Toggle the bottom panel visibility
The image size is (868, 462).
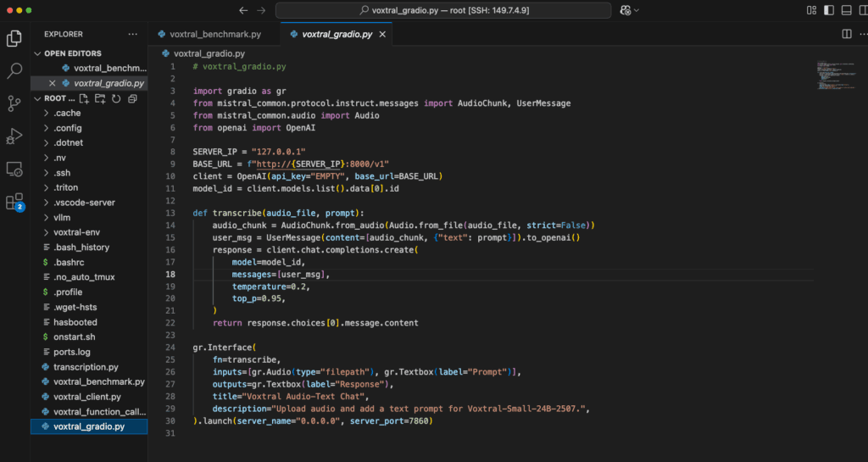point(847,10)
